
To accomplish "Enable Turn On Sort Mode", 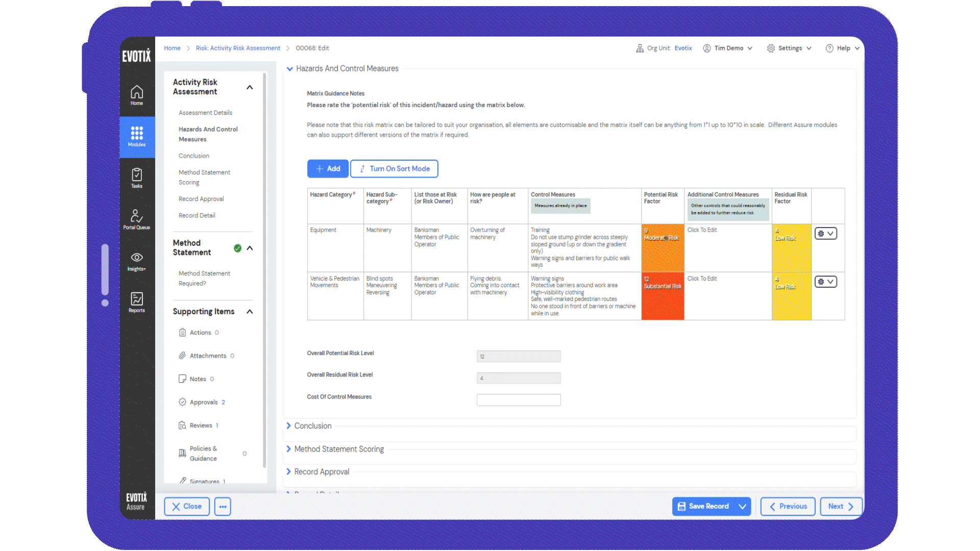I will [394, 168].
